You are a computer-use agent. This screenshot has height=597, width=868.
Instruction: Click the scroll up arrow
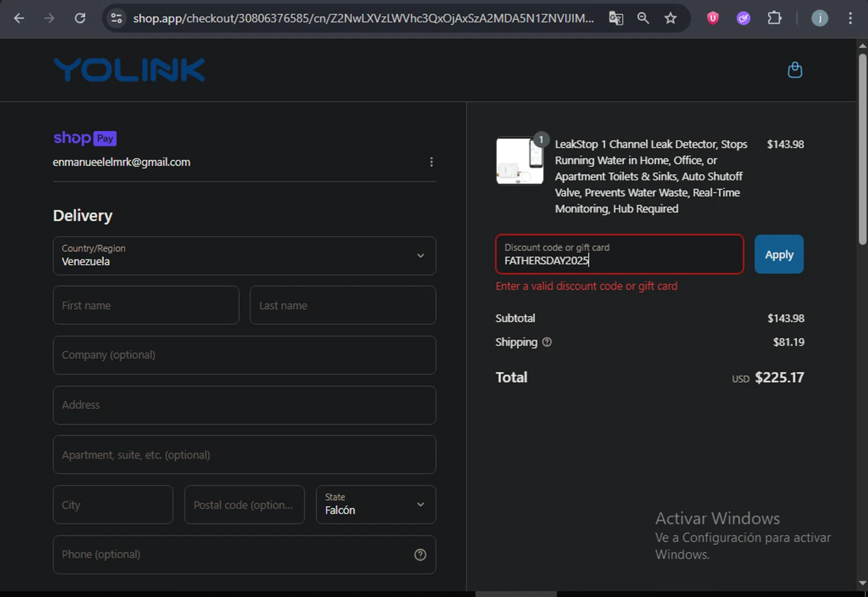862,45
